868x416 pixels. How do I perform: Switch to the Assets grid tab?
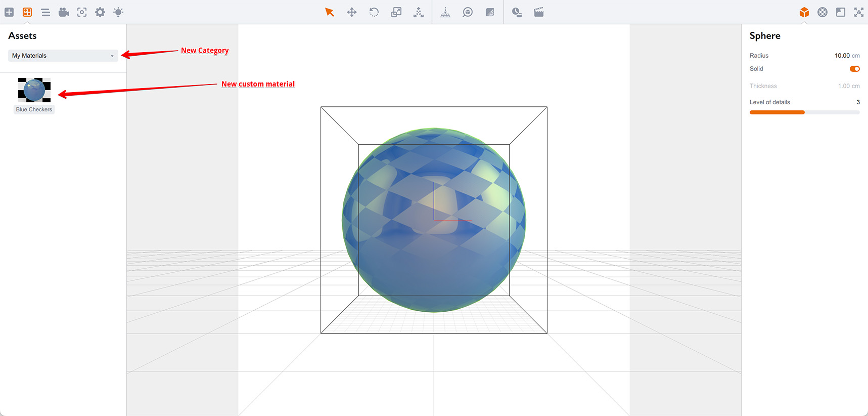coord(27,12)
